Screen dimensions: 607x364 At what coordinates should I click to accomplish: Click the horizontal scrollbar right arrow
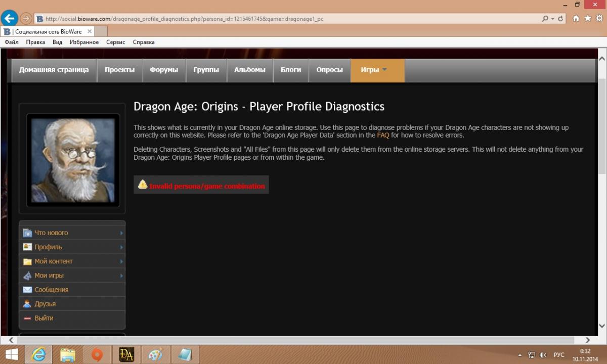588,340
